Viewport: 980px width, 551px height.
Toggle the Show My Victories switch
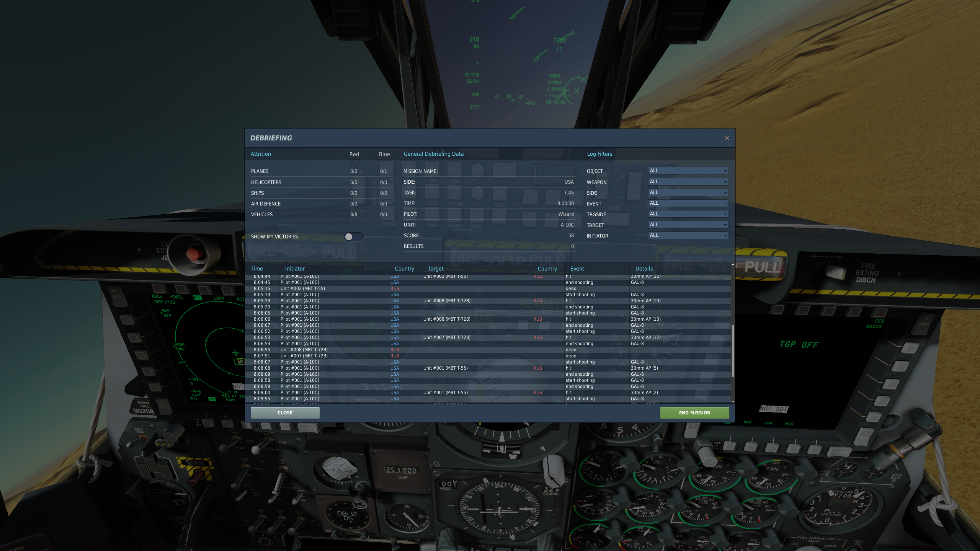(353, 237)
